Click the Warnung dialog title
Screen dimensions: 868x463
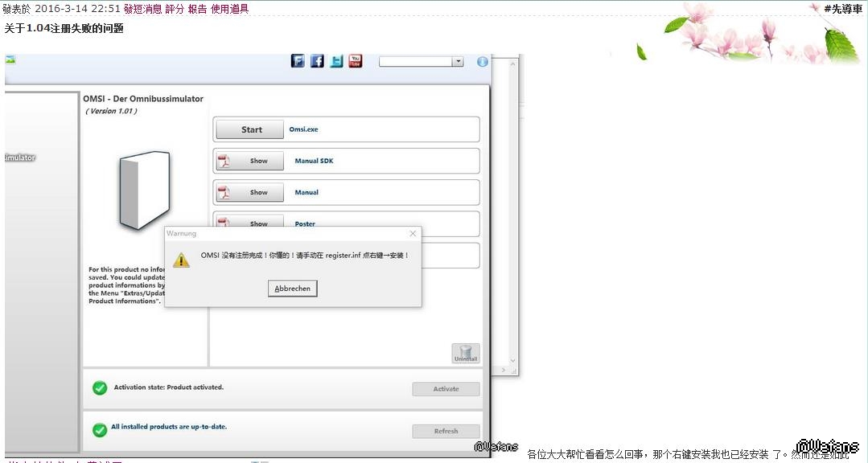[x=182, y=233]
